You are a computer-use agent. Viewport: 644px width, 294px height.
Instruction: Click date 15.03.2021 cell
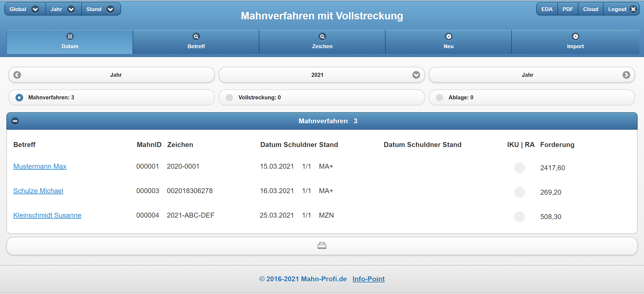[x=277, y=166]
